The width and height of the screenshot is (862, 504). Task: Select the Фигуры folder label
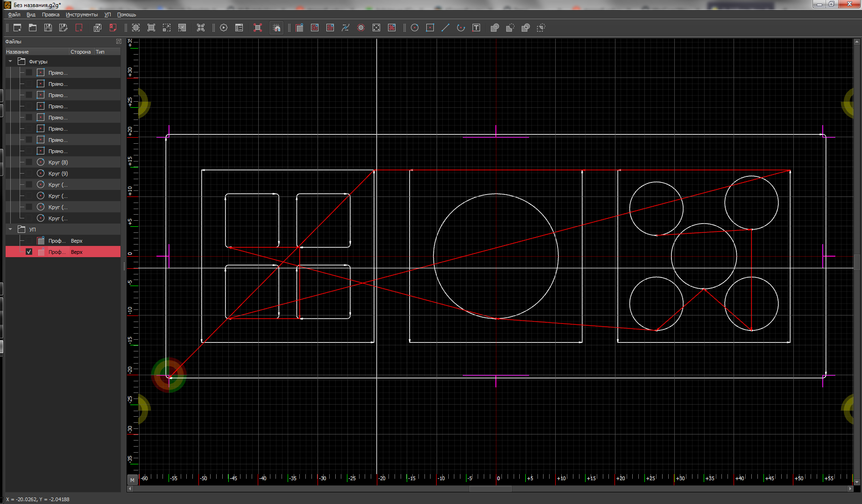click(x=38, y=62)
